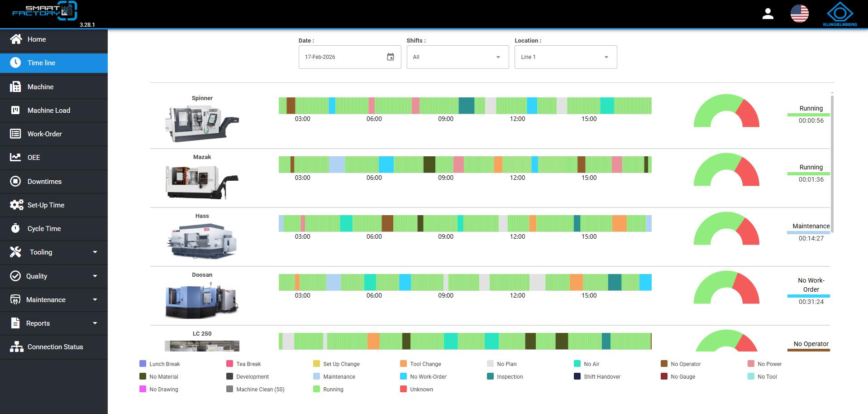Click the Quality checkmark icon

pyautogui.click(x=15, y=276)
